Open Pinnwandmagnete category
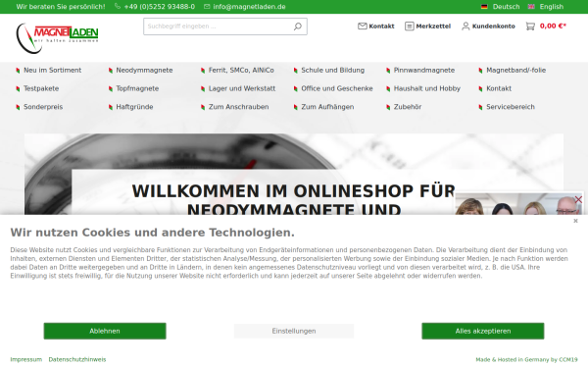Viewport: 588px width, 368px height. click(423, 71)
